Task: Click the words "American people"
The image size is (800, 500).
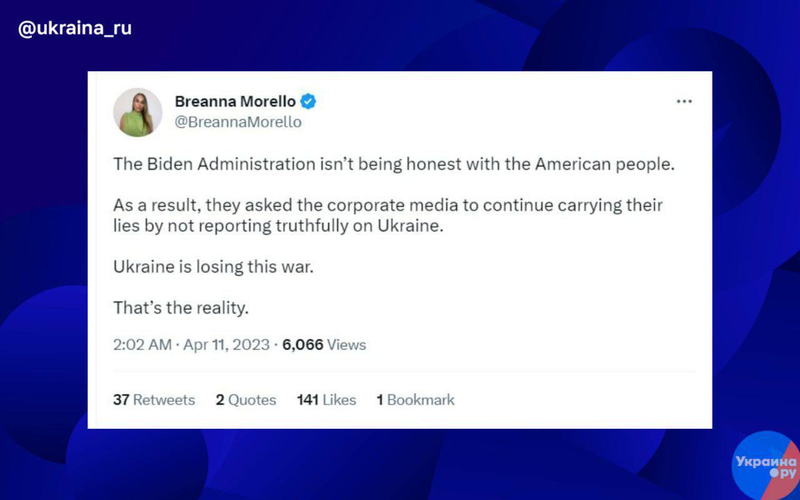Action: tap(614, 163)
